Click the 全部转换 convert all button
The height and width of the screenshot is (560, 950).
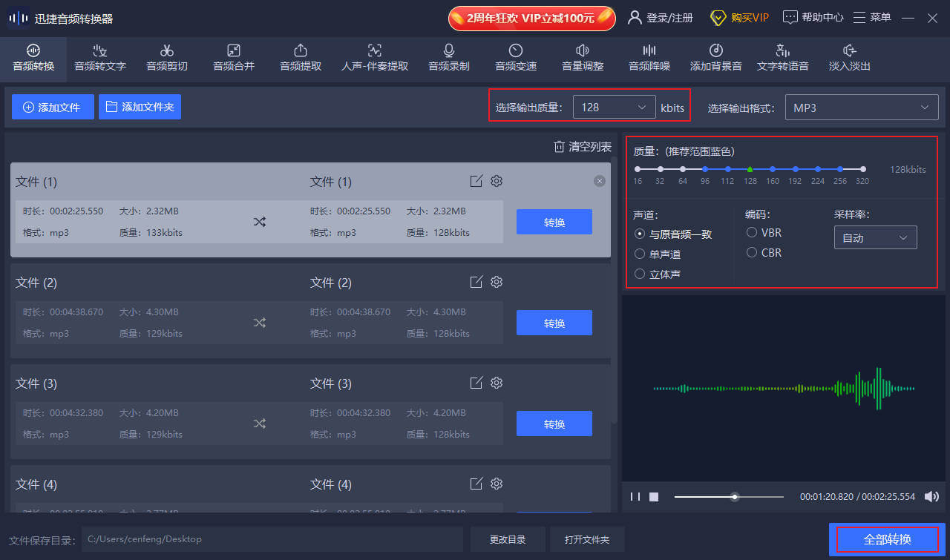[887, 539]
